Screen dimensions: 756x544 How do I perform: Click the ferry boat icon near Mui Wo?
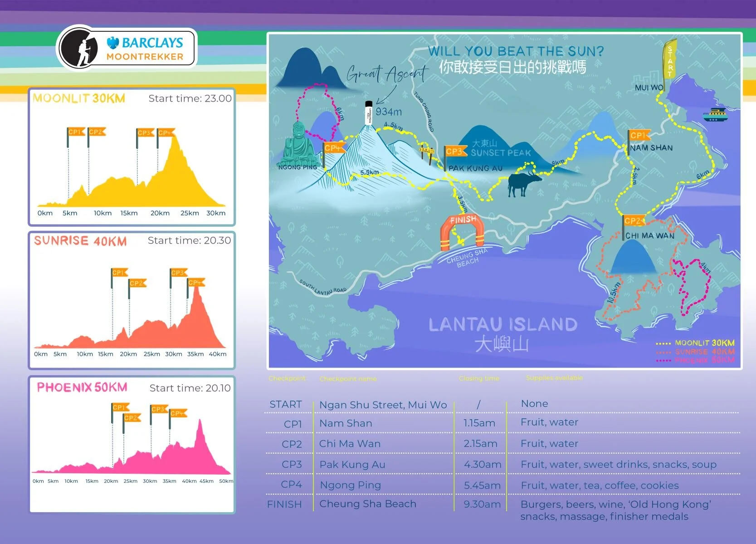715,115
